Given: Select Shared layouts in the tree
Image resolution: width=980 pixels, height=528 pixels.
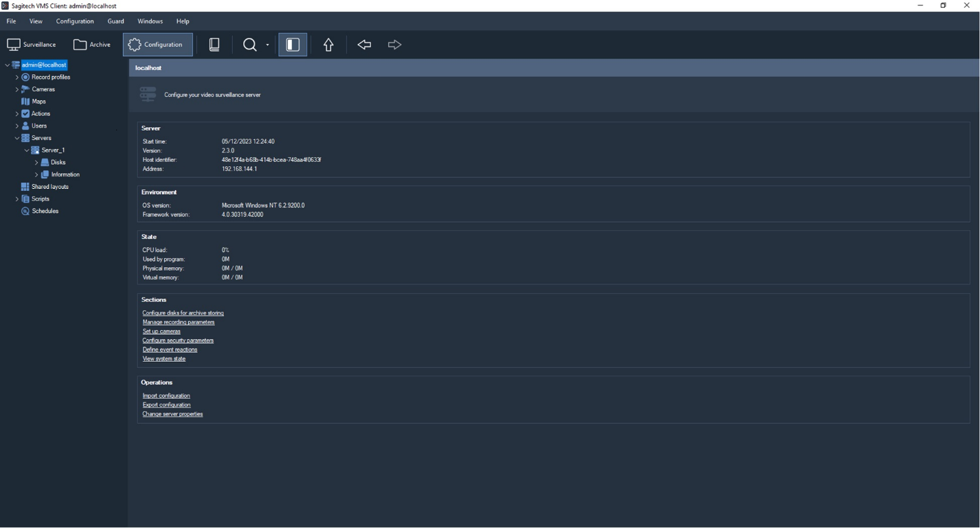Looking at the screenshot, I should pos(49,187).
